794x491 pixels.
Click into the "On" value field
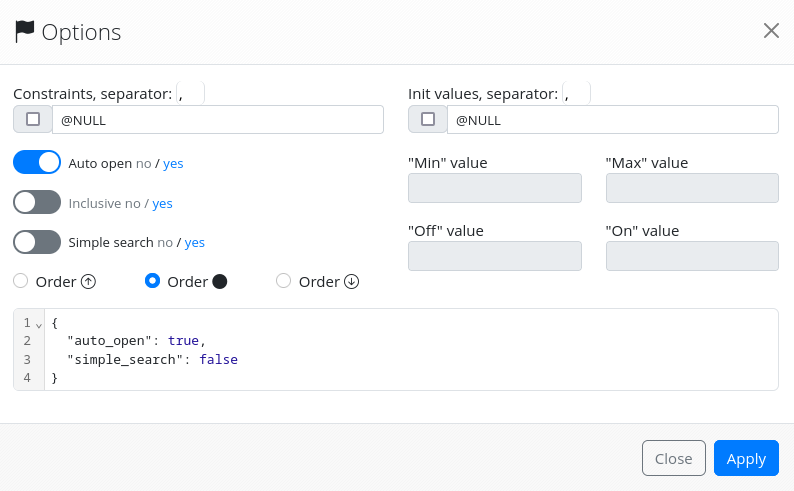(x=692, y=256)
